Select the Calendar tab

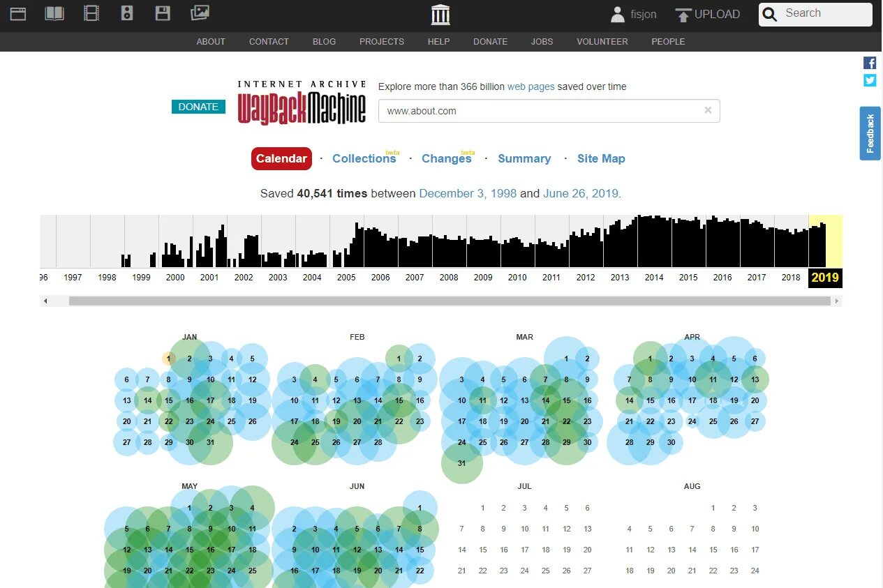(281, 158)
